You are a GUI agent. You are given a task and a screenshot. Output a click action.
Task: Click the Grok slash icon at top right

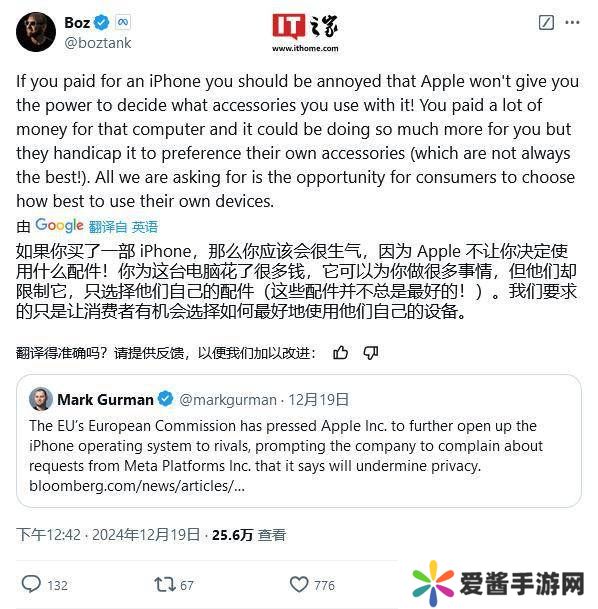click(546, 23)
